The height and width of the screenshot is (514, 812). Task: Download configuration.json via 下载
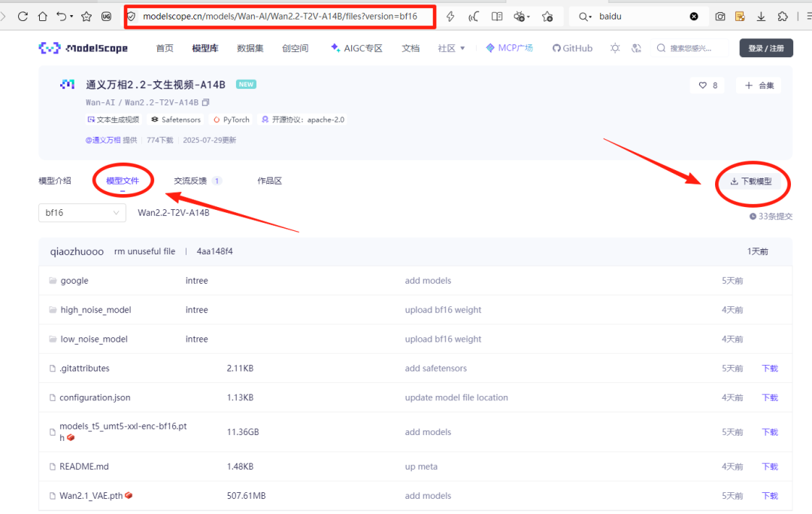[770, 397]
